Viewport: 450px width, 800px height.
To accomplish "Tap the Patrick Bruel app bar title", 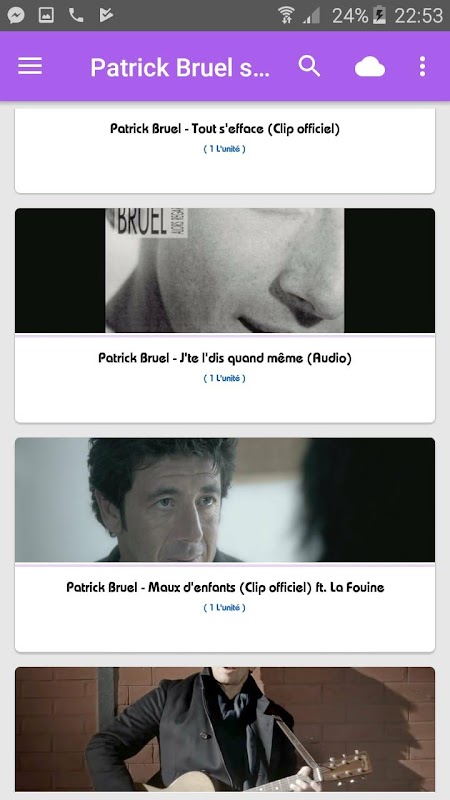I will pyautogui.click(x=180, y=67).
